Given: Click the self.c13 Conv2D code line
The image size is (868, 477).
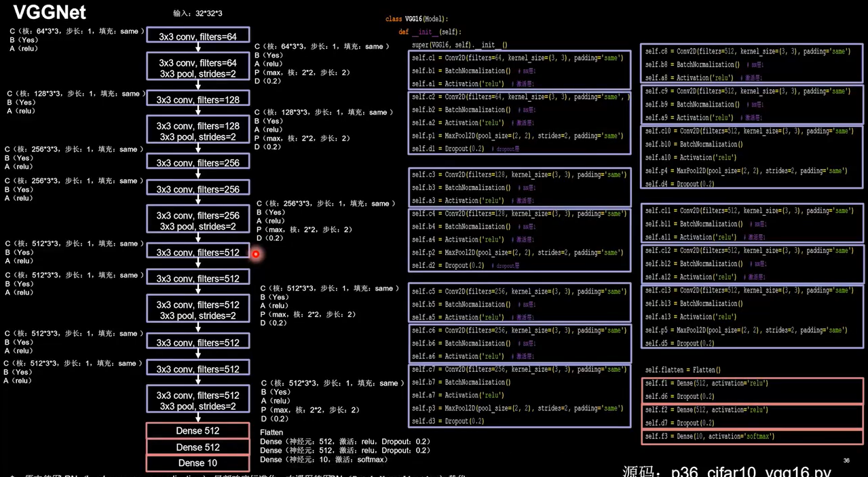Looking at the screenshot, I should (749, 290).
